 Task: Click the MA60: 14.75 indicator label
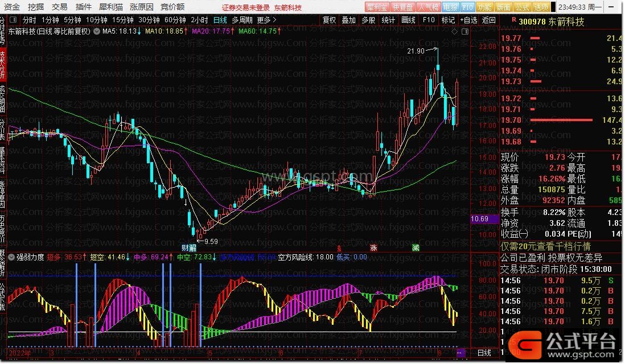pos(260,31)
